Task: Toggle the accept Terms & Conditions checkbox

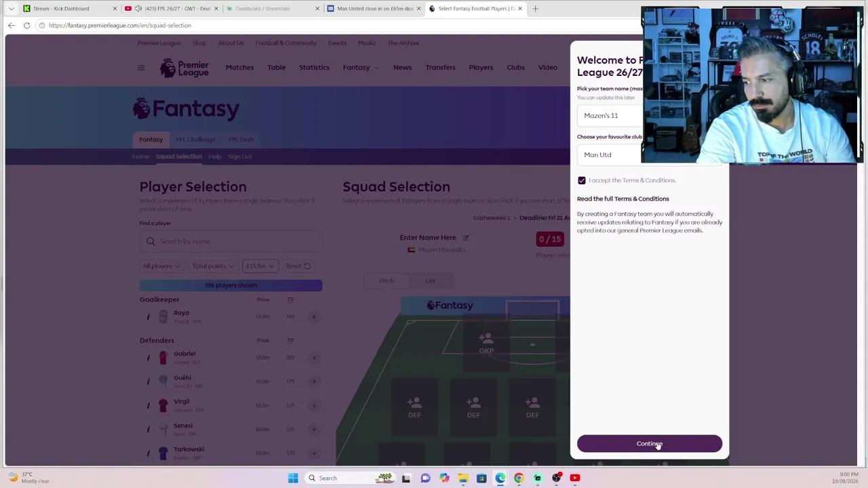Action: 582,180
